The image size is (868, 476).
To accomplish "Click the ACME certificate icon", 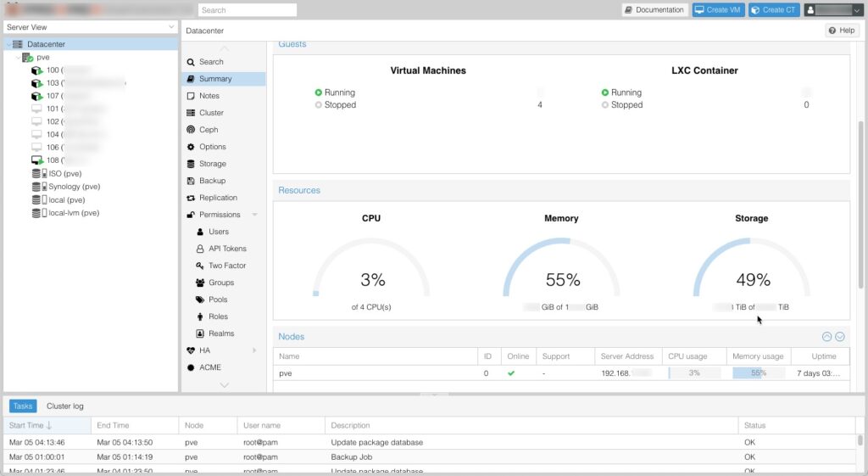I will coord(191,367).
